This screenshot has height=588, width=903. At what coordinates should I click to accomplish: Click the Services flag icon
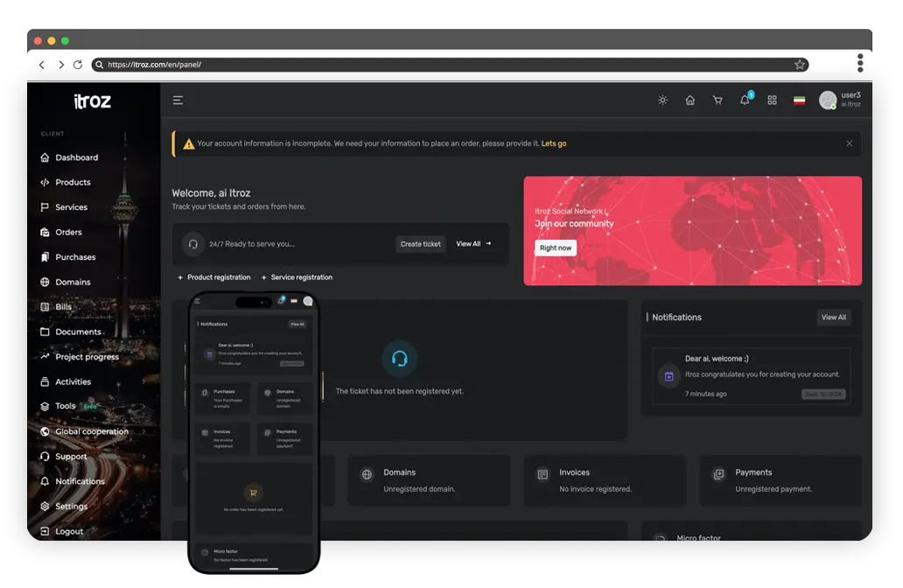[45, 206]
